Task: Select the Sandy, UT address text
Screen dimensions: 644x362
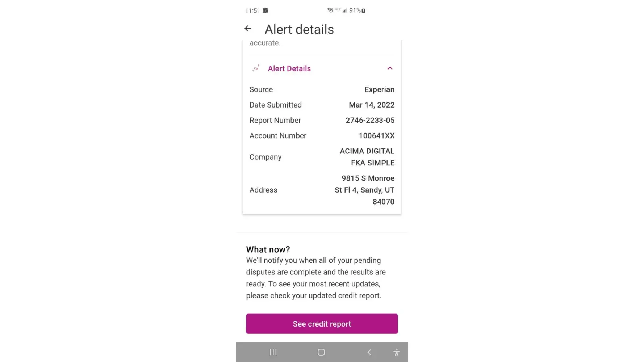Action: (364, 190)
